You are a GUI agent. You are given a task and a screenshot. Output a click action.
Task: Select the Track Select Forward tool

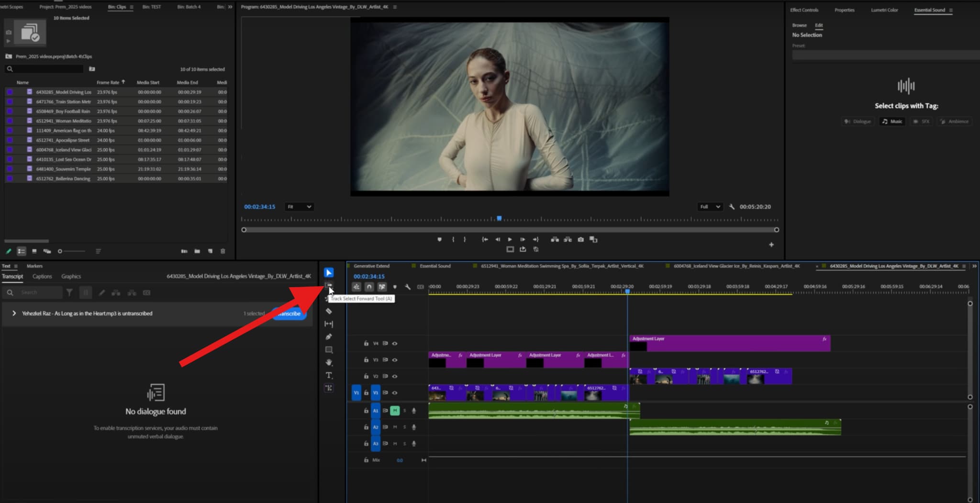pyautogui.click(x=329, y=285)
